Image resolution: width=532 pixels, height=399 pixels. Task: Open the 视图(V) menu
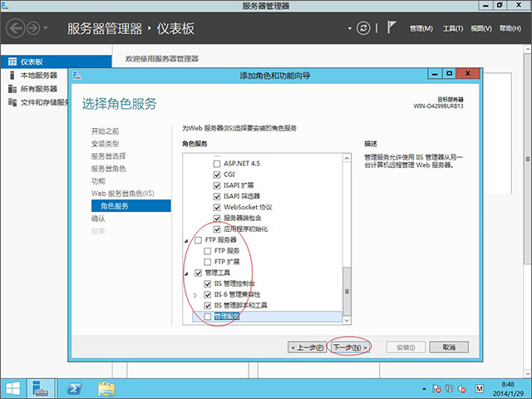point(481,28)
